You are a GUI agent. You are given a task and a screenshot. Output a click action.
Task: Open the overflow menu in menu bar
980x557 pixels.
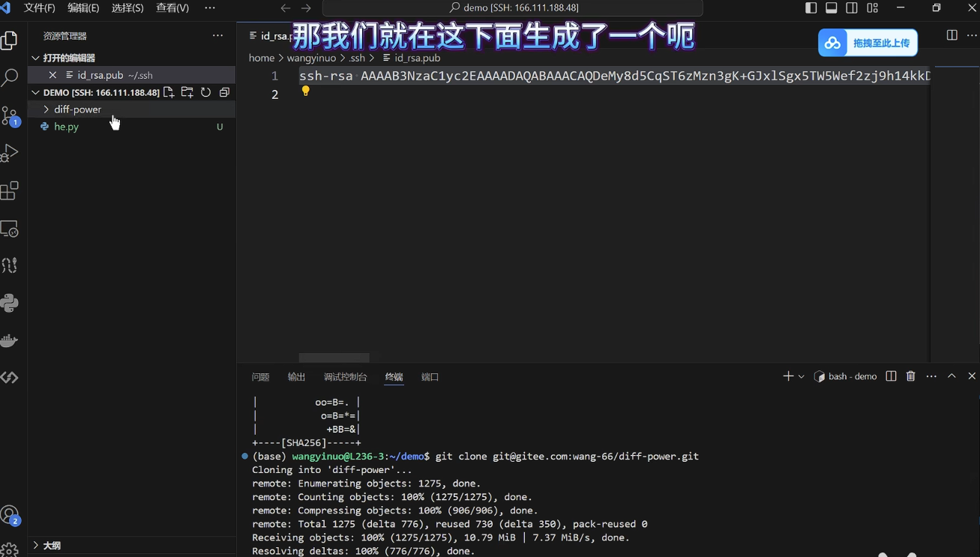tap(210, 8)
